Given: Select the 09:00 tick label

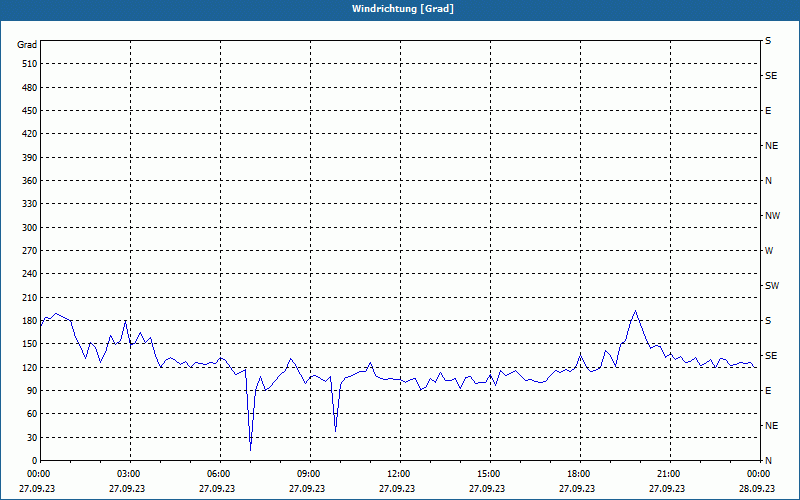Looking at the screenshot, I should (x=307, y=474).
